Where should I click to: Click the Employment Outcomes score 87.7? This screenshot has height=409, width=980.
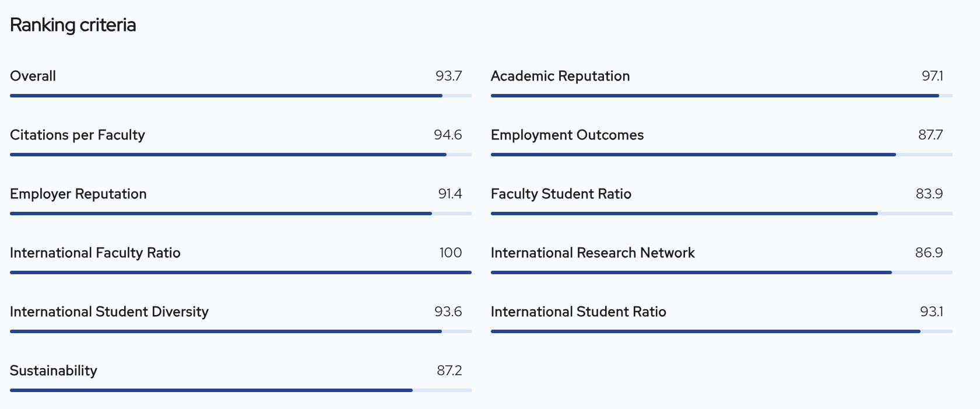pyautogui.click(x=930, y=135)
